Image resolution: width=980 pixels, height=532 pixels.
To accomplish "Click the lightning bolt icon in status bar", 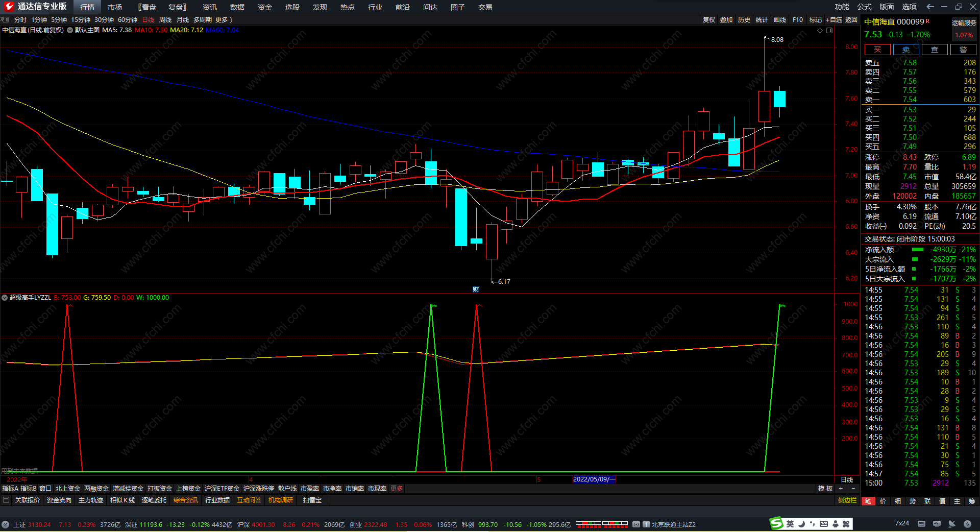I will pos(967,524).
